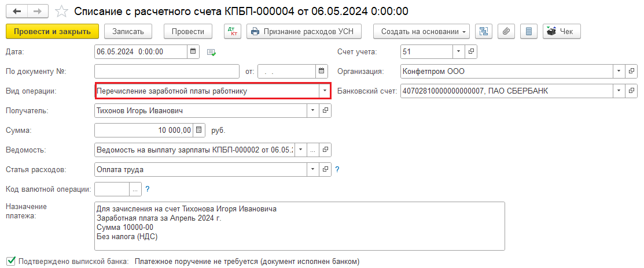
Task: Expand Счет учета dropdown
Action: 459,51
